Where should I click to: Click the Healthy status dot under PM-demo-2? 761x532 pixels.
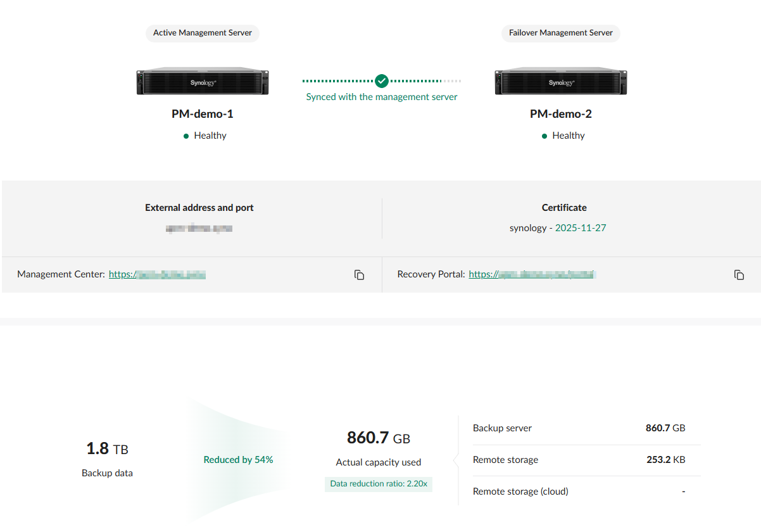tap(544, 136)
